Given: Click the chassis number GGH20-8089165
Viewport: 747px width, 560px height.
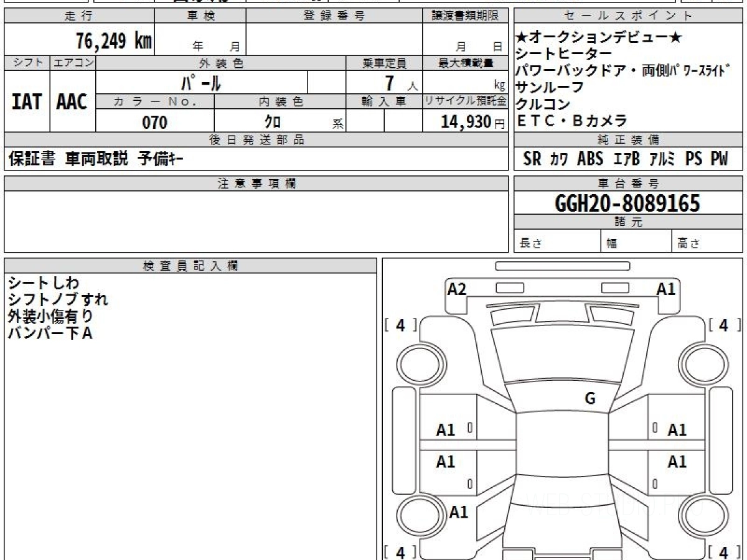Looking at the screenshot, I should 627,203.
